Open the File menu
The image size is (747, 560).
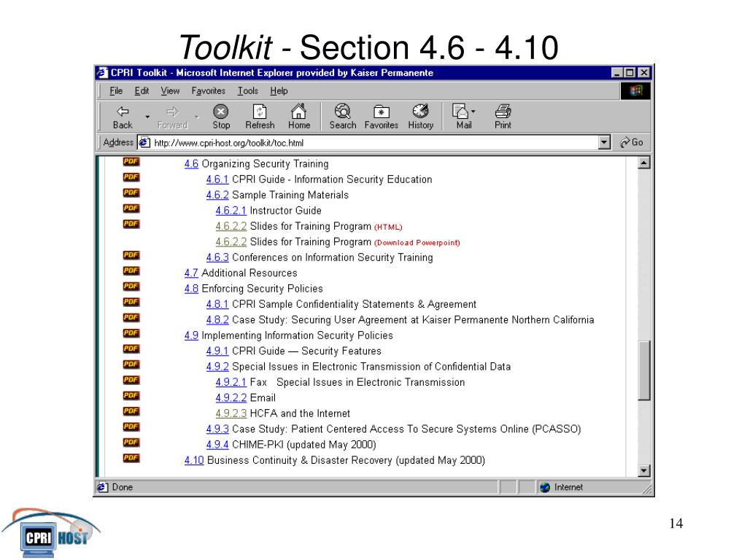click(x=116, y=91)
